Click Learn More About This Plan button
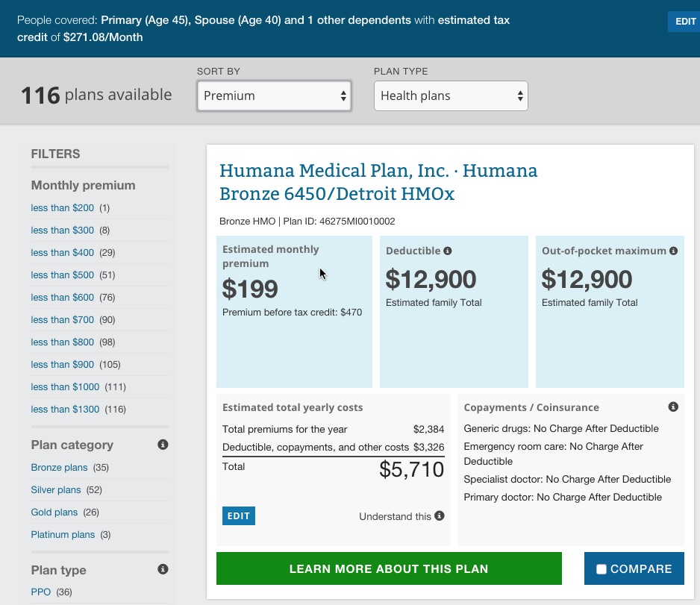Viewport: 700px width, 605px height. [388, 568]
